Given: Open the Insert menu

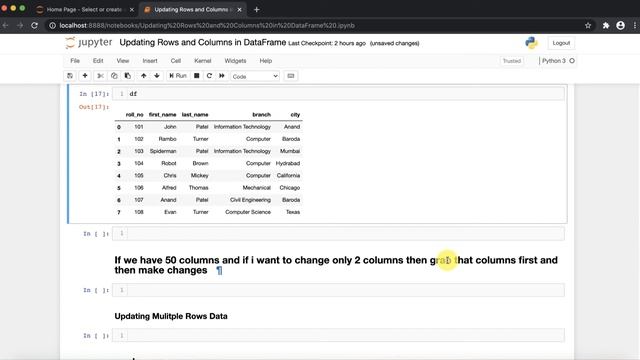Looking at the screenshot, I should pyautogui.click(x=150, y=61).
